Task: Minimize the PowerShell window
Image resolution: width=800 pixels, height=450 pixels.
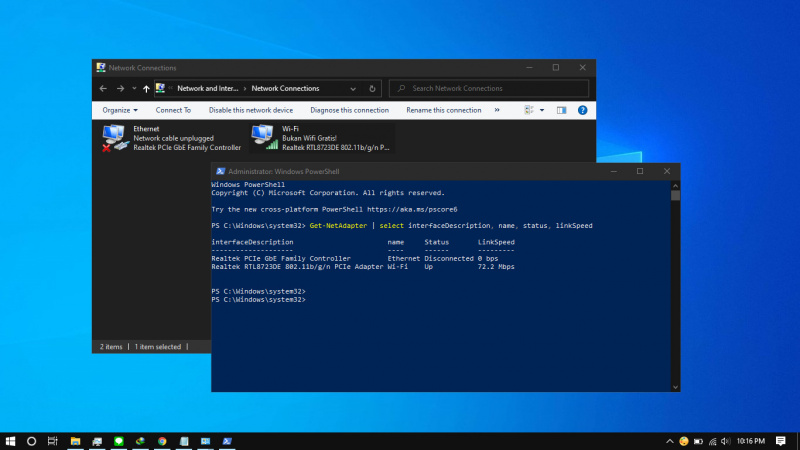Action: click(614, 171)
